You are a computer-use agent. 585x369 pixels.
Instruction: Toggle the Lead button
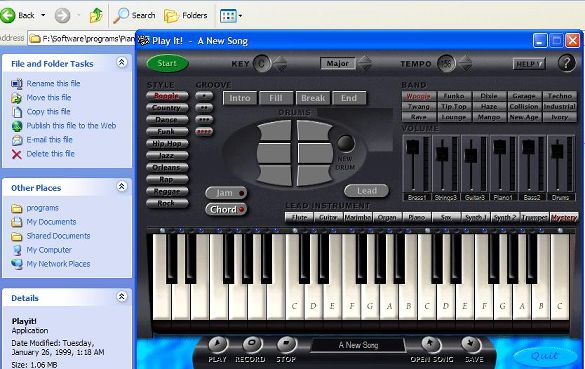tap(366, 191)
